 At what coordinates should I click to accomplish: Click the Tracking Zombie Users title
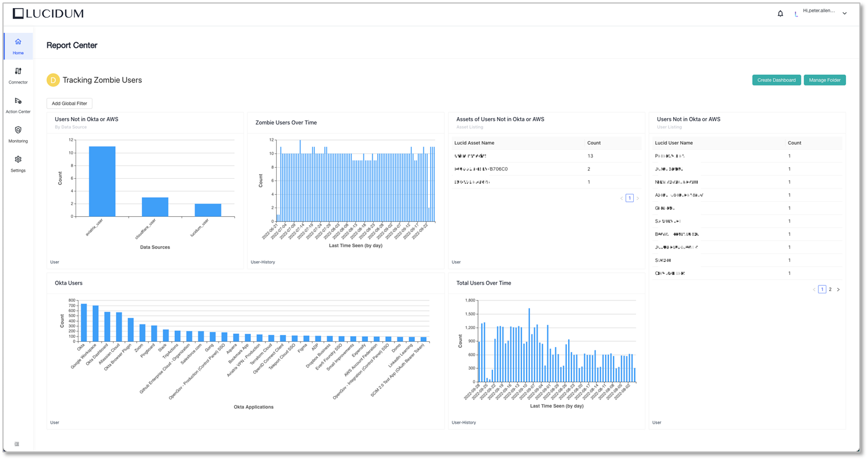coord(102,80)
